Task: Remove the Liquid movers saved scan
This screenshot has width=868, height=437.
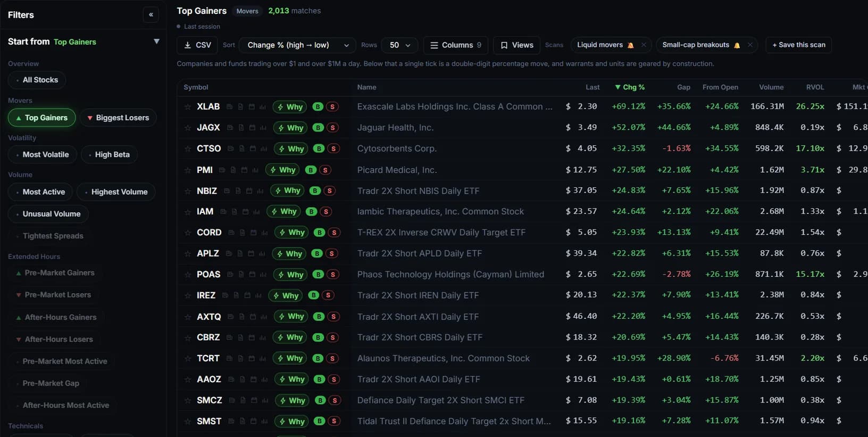Action: coord(644,45)
